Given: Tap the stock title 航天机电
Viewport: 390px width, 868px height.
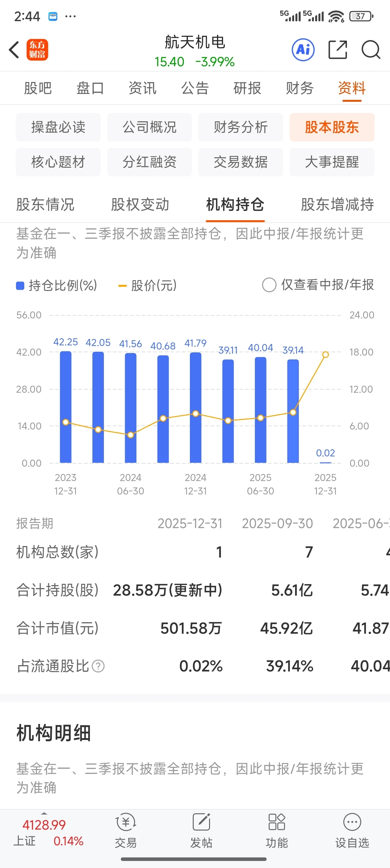Looking at the screenshot, I should 195,42.
